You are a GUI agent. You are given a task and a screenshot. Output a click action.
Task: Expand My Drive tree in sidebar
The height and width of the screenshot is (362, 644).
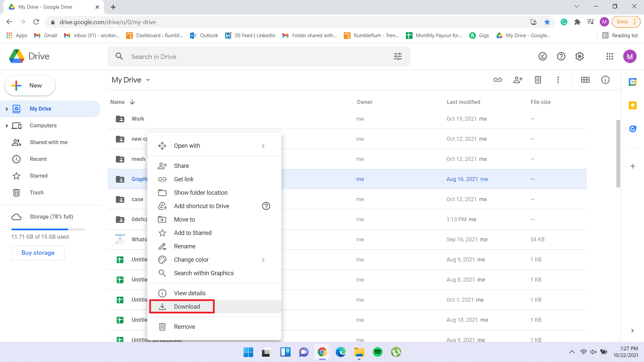click(x=7, y=109)
